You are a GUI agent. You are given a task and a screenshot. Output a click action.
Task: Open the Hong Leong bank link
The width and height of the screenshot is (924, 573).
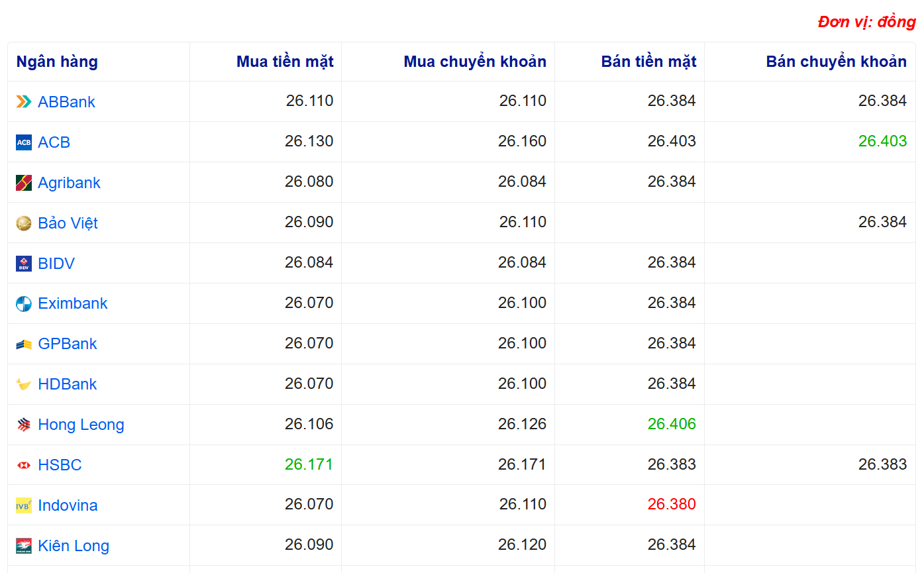click(x=81, y=425)
